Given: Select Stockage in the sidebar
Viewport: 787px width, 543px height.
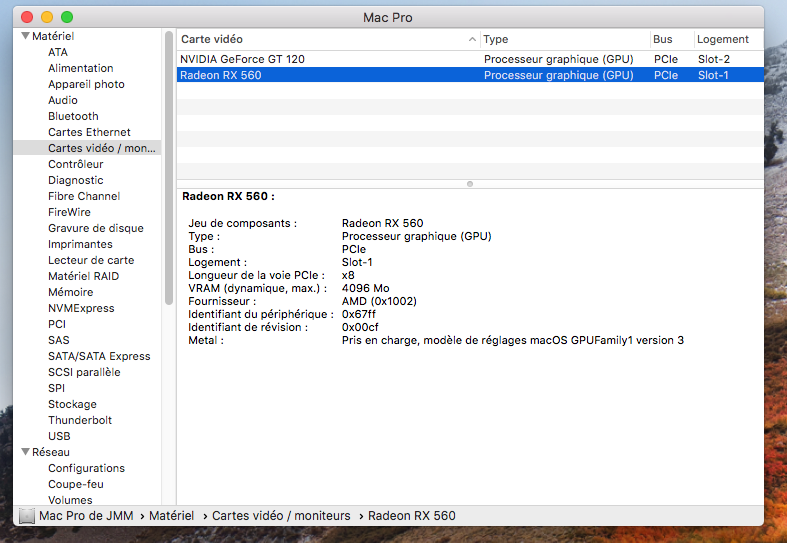Looking at the screenshot, I should (x=72, y=404).
